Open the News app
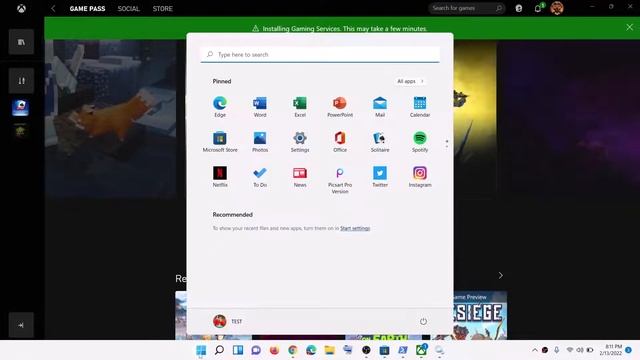 tap(300, 177)
